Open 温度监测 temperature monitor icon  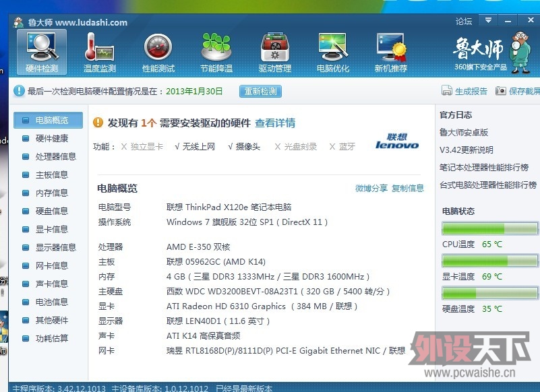click(100, 52)
